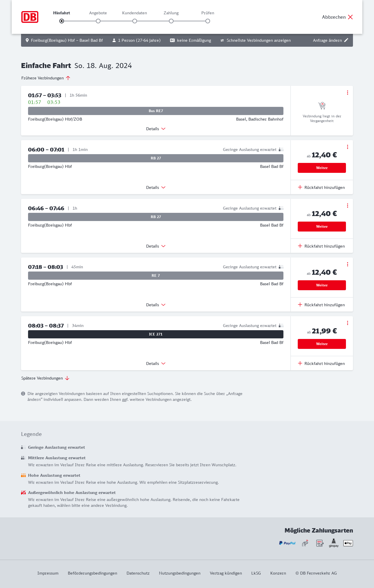The height and width of the screenshot is (588, 374).
Task: Click the plus icon for Rückfahrt on the 07:18 trip
Action: pyautogui.click(x=300, y=305)
